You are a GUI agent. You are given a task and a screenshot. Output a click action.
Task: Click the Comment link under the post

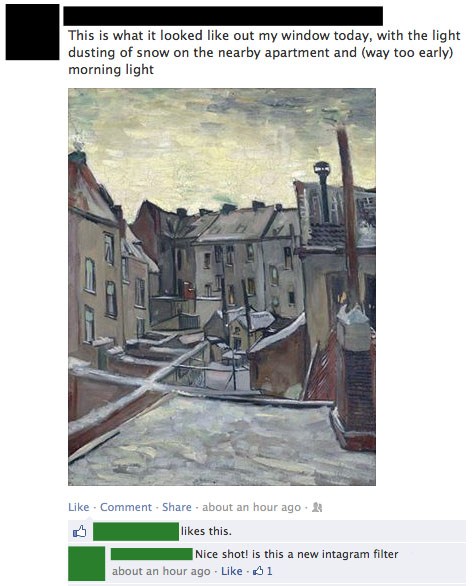click(x=126, y=507)
